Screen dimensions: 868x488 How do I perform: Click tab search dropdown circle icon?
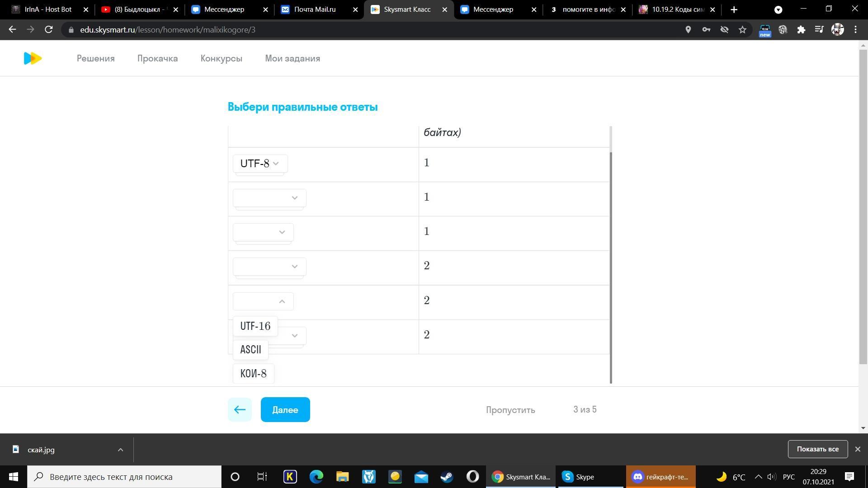[x=778, y=9]
